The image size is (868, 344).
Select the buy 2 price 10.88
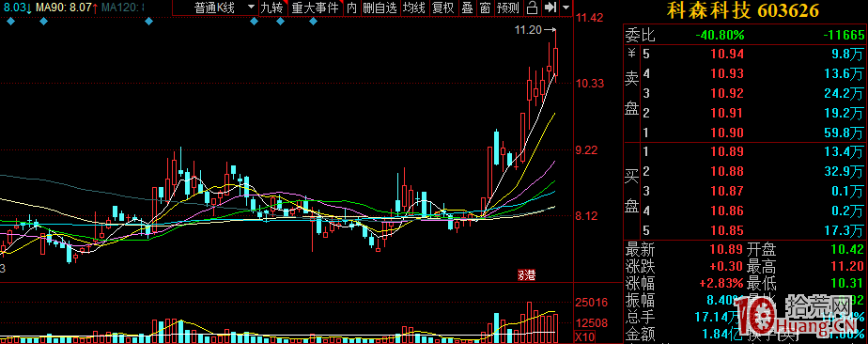tap(727, 172)
